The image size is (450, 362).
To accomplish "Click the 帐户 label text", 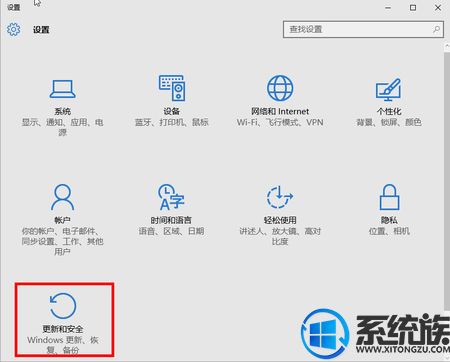I will (x=62, y=220).
